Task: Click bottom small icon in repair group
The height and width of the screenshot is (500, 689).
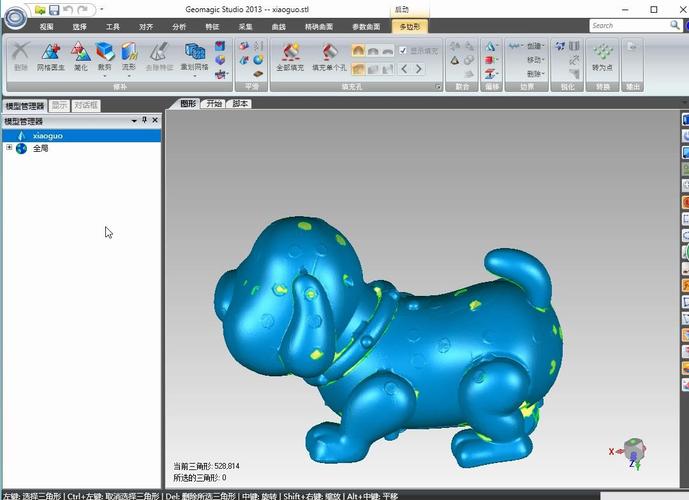Action: 220,74
